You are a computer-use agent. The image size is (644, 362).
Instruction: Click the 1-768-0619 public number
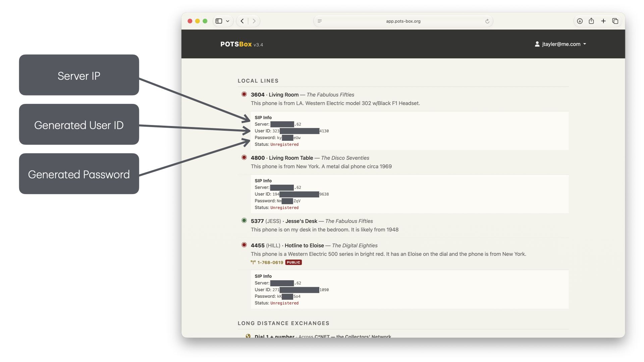click(x=270, y=262)
